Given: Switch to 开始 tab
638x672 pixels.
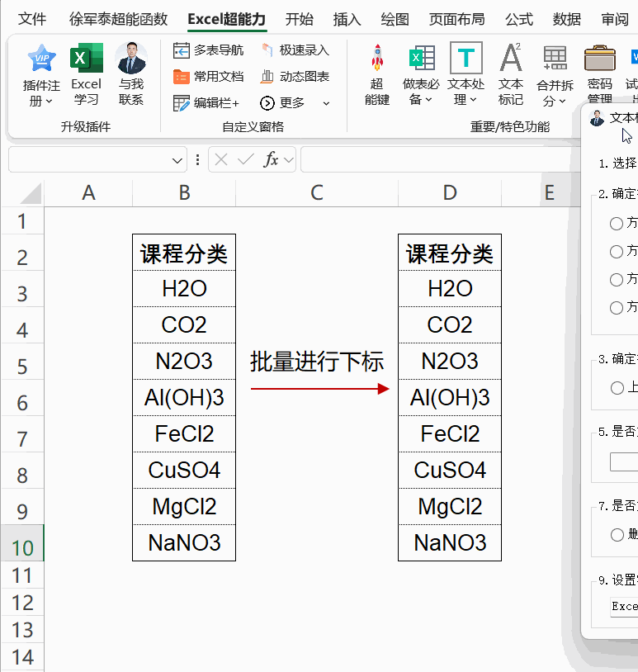Looking at the screenshot, I should click(300, 19).
